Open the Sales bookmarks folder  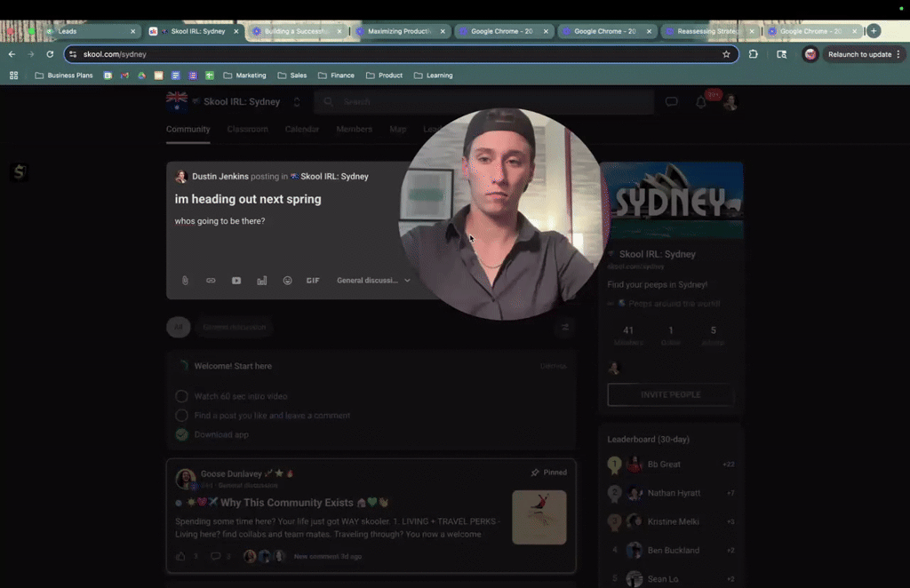coord(291,75)
